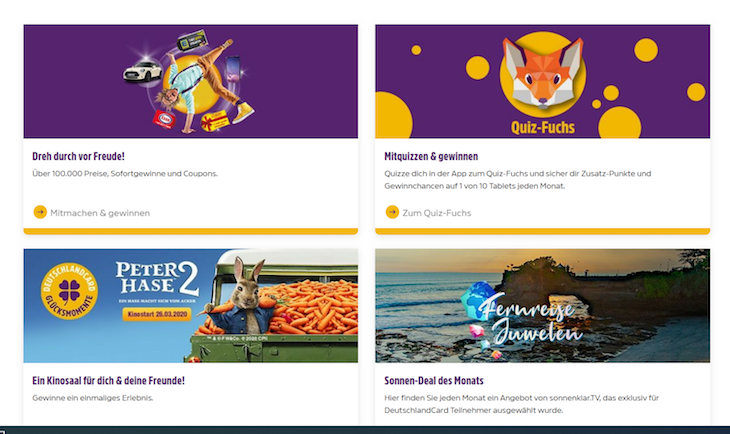Click the Kinostart 26.03.2020 label
The image size is (730, 434).
click(x=157, y=314)
